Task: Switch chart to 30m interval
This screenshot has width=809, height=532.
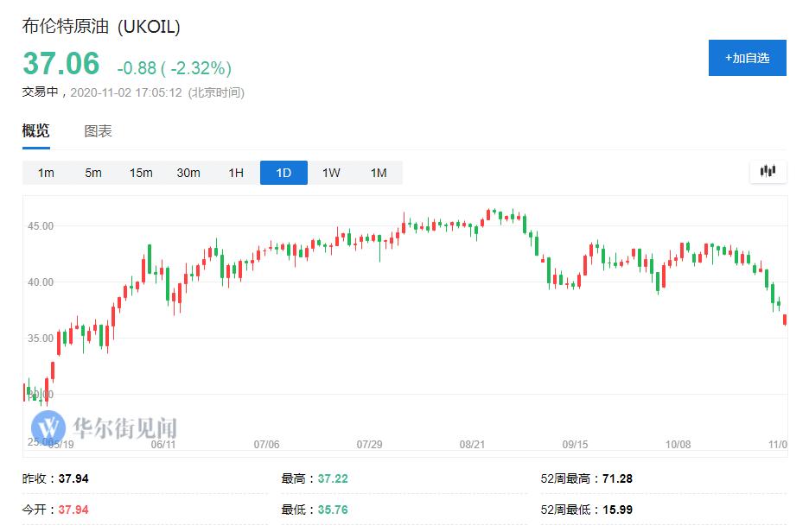Action: (188, 173)
